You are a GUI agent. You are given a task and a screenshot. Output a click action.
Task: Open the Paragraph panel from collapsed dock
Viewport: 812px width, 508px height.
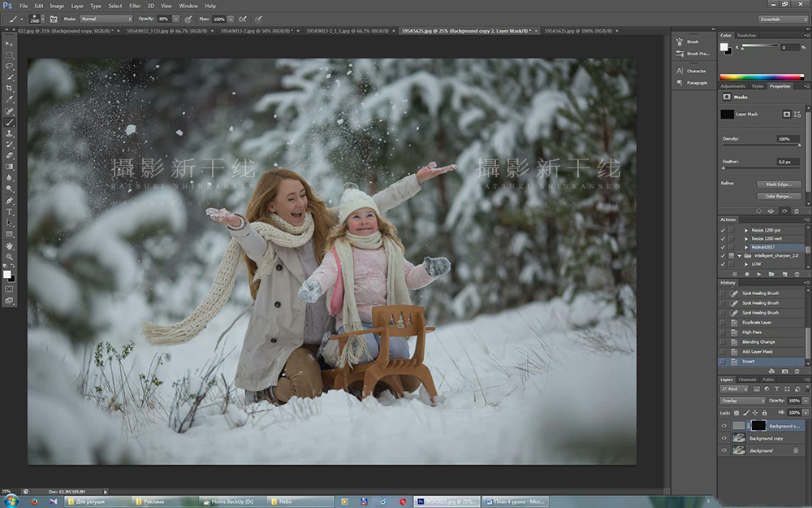point(692,83)
